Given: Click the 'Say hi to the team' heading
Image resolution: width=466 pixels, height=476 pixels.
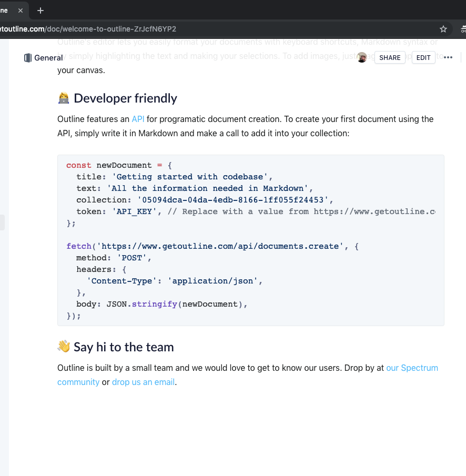Looking at the screenshot, I should (124, 347).
